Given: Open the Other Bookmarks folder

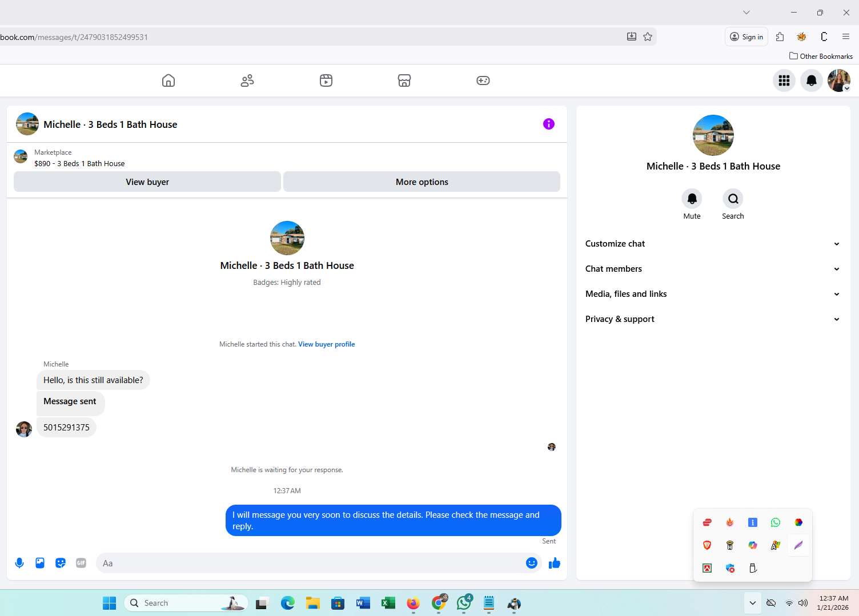Looking at the screenshot, I should point(821,56).
